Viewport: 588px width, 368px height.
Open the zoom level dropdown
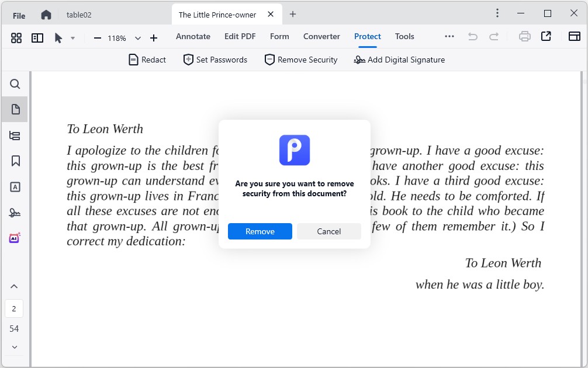137,37
